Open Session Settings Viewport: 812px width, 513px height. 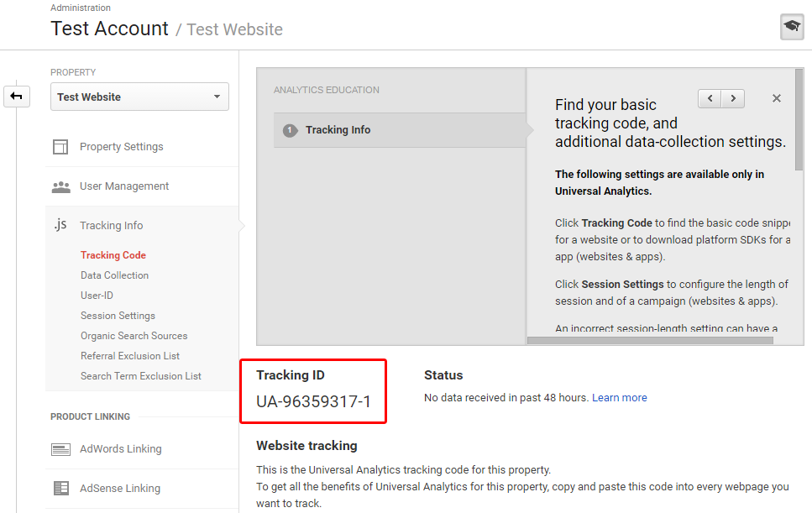[118, 316]
